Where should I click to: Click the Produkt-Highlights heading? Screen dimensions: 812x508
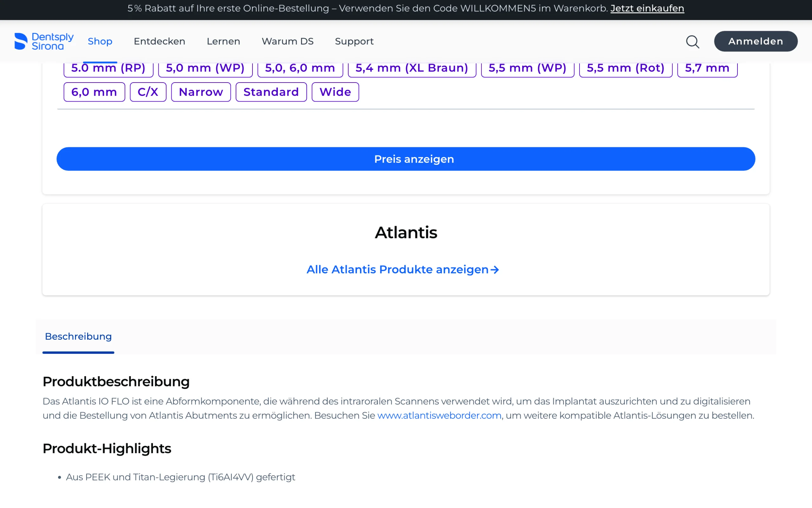(107, 449)
